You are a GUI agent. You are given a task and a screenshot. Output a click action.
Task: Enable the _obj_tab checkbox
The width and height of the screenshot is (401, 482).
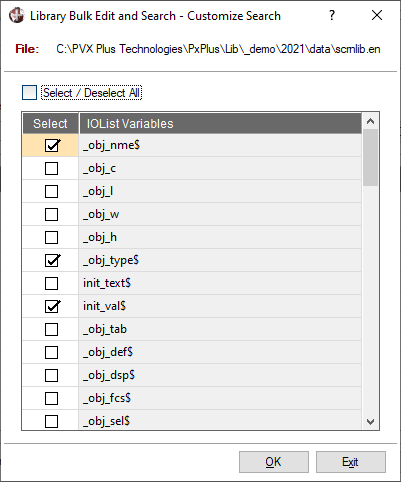[x=52, y=329]
